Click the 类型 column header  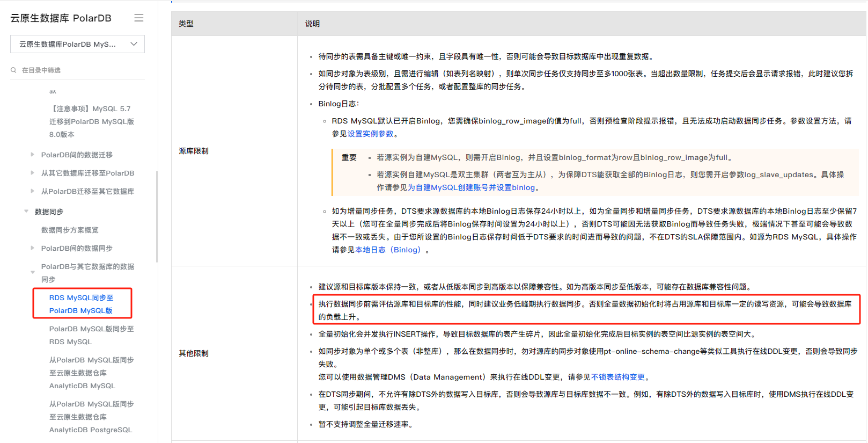click(x=186, y=24)
